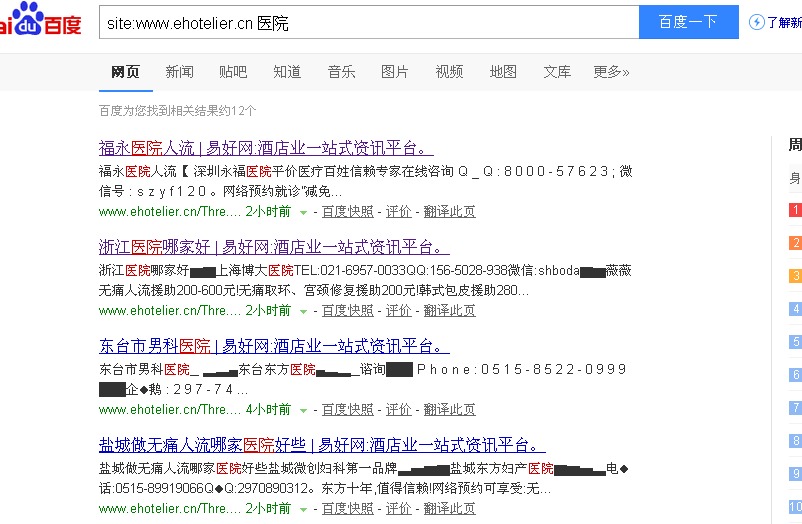The height and width of the screenshot is (524, 802).
Task: Click 评价 for 东台市男科医院 result
Action: tap(398, 409)
